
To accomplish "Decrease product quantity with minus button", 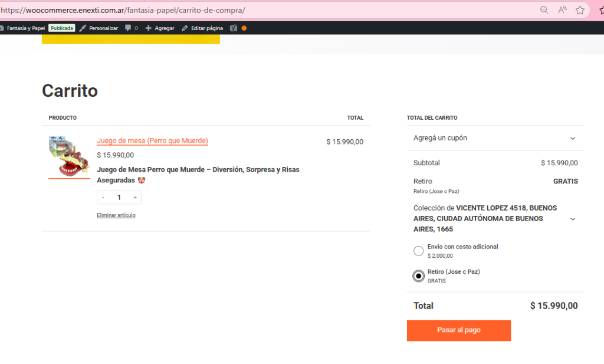I will 103,198.
